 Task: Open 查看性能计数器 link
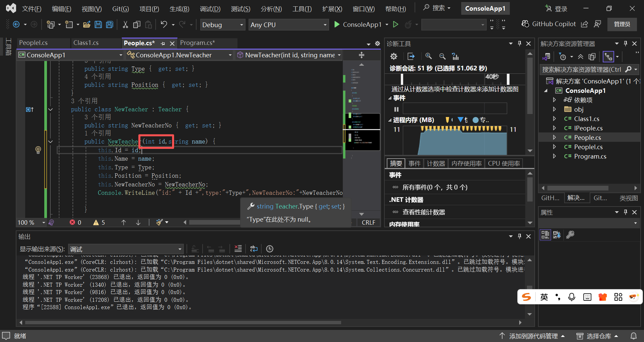[x=424, y=212]
